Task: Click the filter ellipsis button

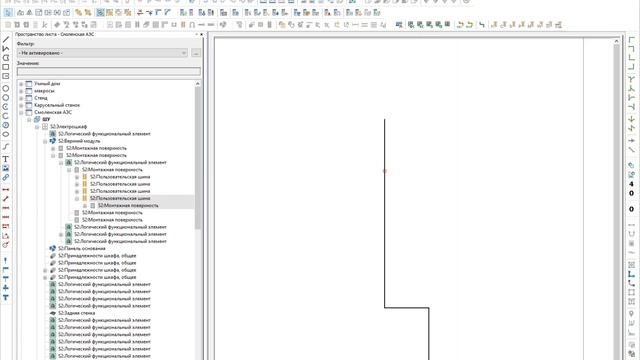Action: [196, 53]
